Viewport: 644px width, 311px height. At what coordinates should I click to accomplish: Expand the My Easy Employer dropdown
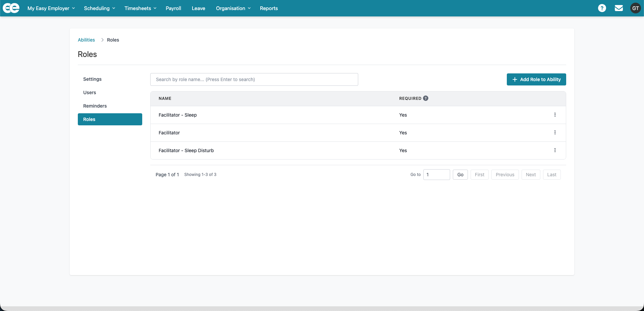coord(51,8)
